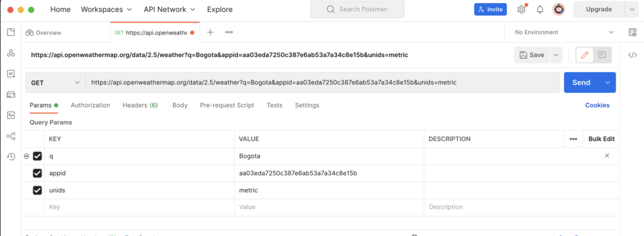Open Mock Servers sidebar icon

(x=11, y=95)
